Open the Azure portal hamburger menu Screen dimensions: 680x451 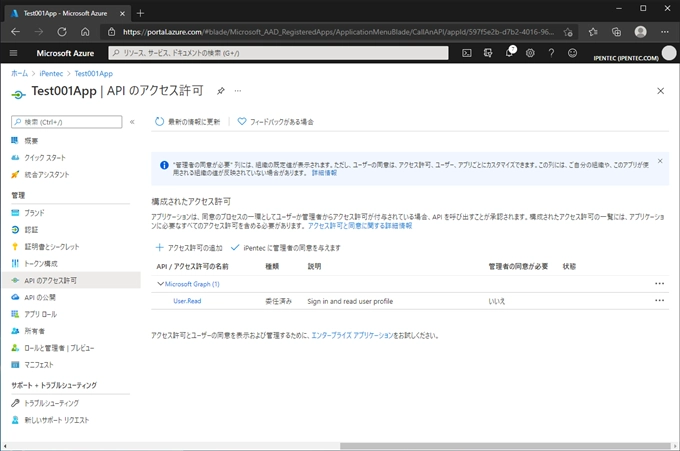13,53
